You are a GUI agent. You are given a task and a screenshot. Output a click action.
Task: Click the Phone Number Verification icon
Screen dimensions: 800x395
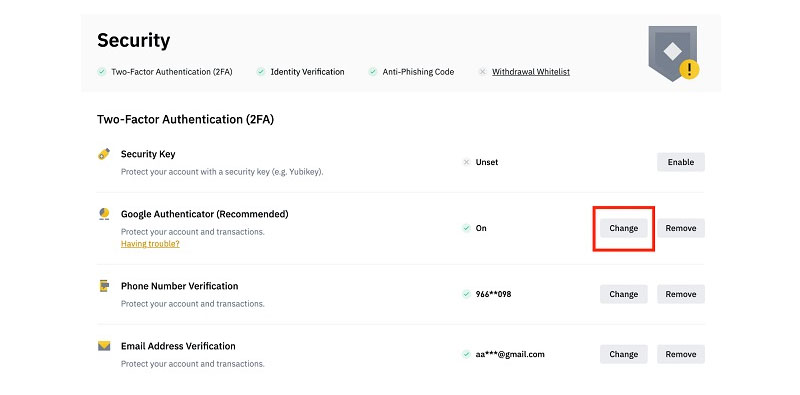pyautogui.click(x=104, y=286)
